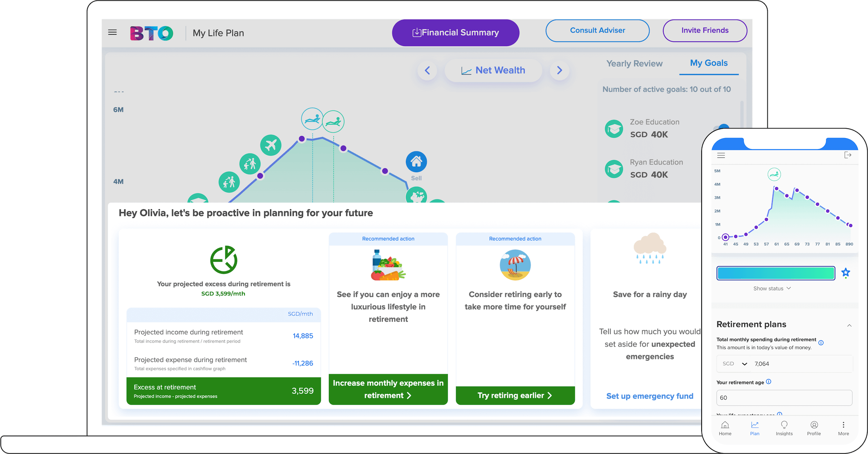Select the My Goals tab
Viewport: 868px width, 454px height.
pos(709,63)
